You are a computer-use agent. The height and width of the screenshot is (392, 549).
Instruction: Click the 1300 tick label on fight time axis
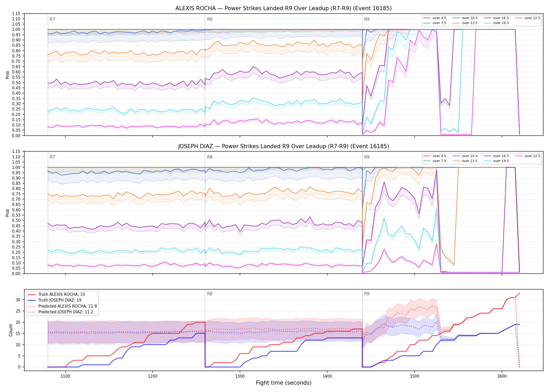(x=240, y=376)
